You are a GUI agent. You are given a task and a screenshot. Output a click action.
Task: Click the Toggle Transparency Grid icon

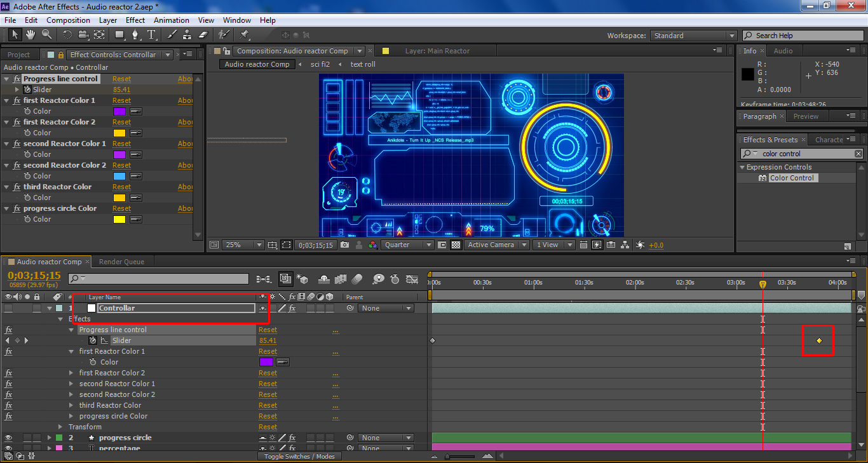[456, 245]
